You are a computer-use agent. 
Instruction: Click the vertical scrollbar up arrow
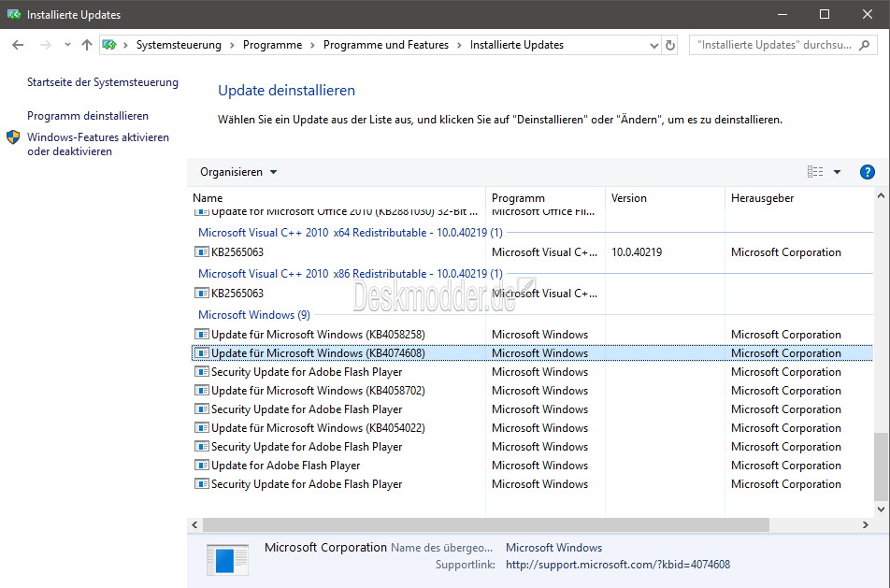click(x=881, y=196)
